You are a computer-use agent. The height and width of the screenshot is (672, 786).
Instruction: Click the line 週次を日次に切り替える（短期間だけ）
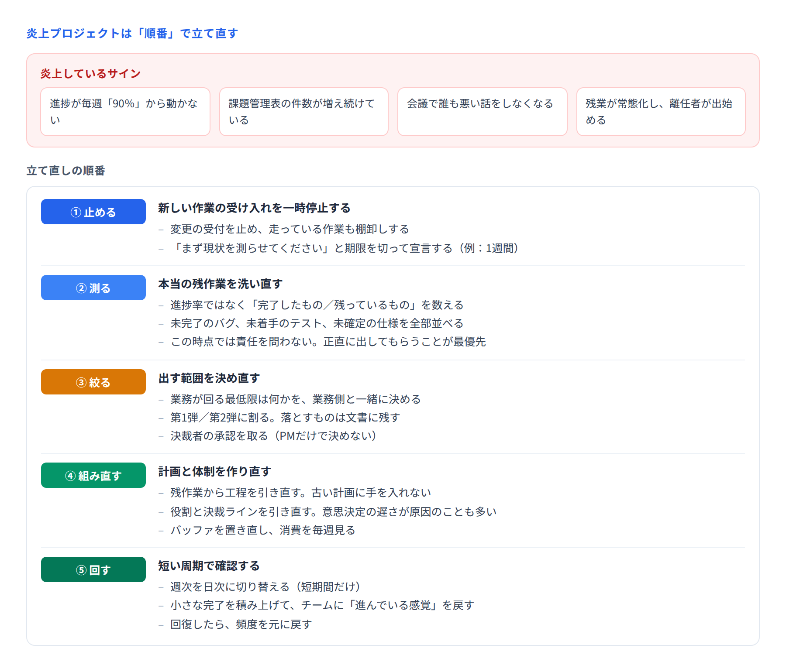click(265, 586)
